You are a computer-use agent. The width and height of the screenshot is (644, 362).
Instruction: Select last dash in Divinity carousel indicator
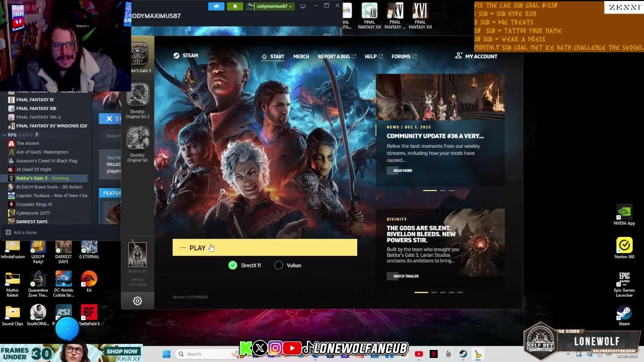click(x=460, y=292)
